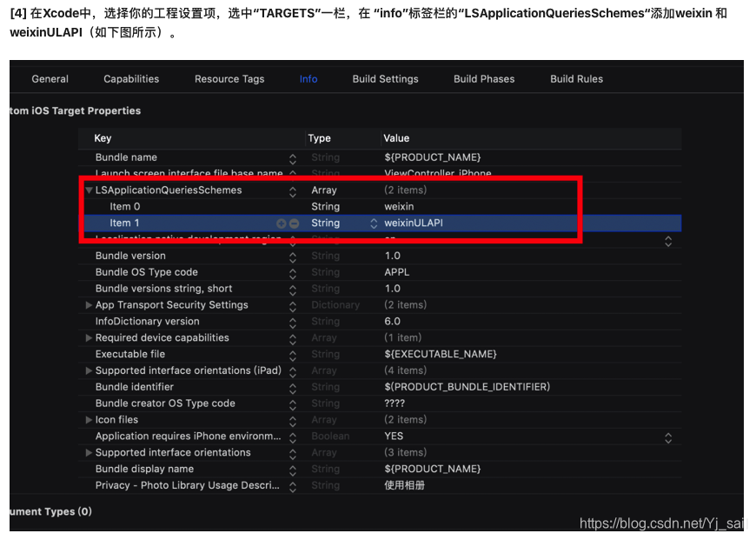The height and width of the screenshot is (540, 756).
Task: Open key stepper for Bundle version
Action: [293, 257]
